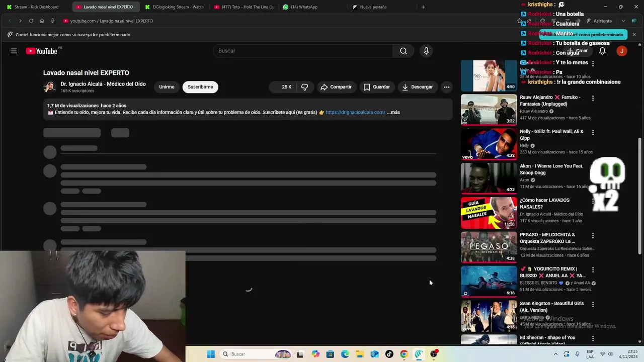Open the account avatar menu 'J'
Image resolution: width=644 pixels, height=362 pixels.
[x=622, y=51]
